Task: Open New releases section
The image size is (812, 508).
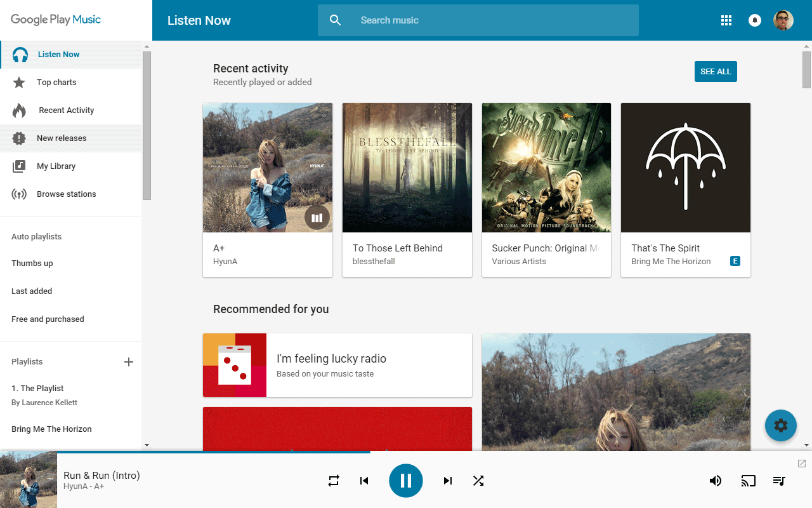Action: tap(62, 138)
